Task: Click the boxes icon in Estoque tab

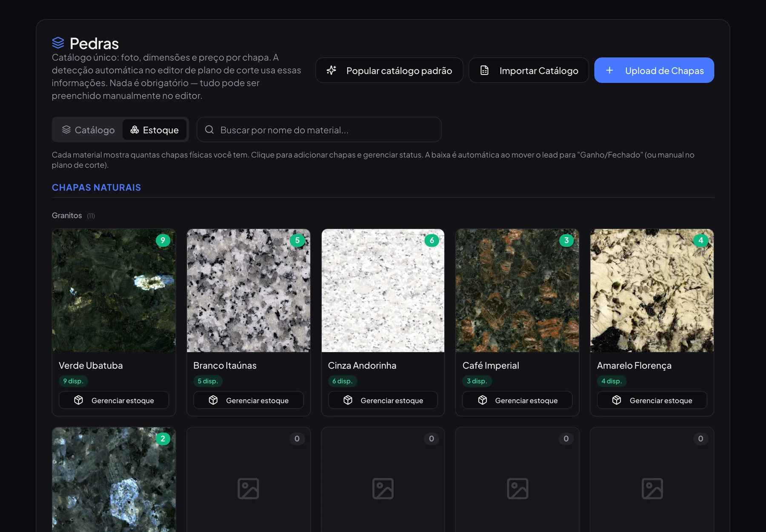Action: (134, 130)
